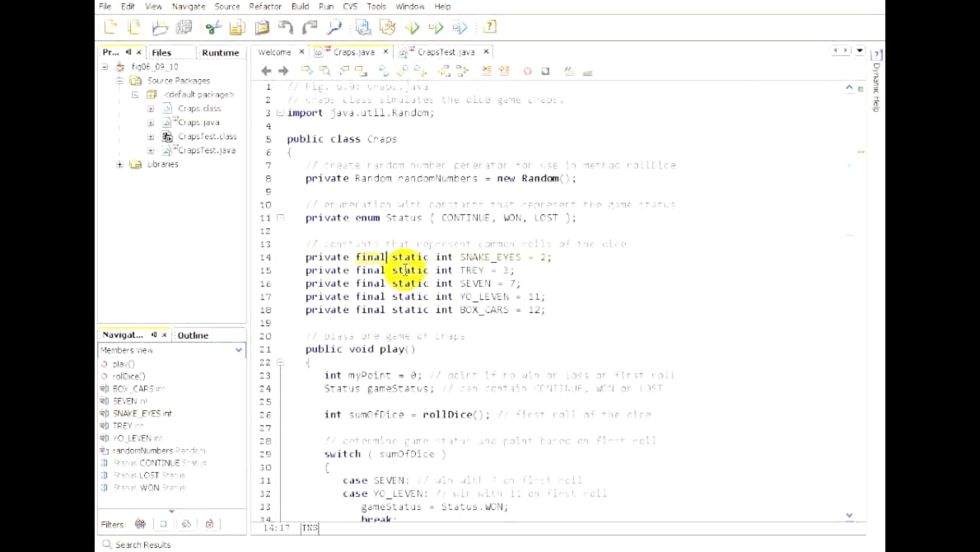Click the Shift Line Left editor icon

486,72
